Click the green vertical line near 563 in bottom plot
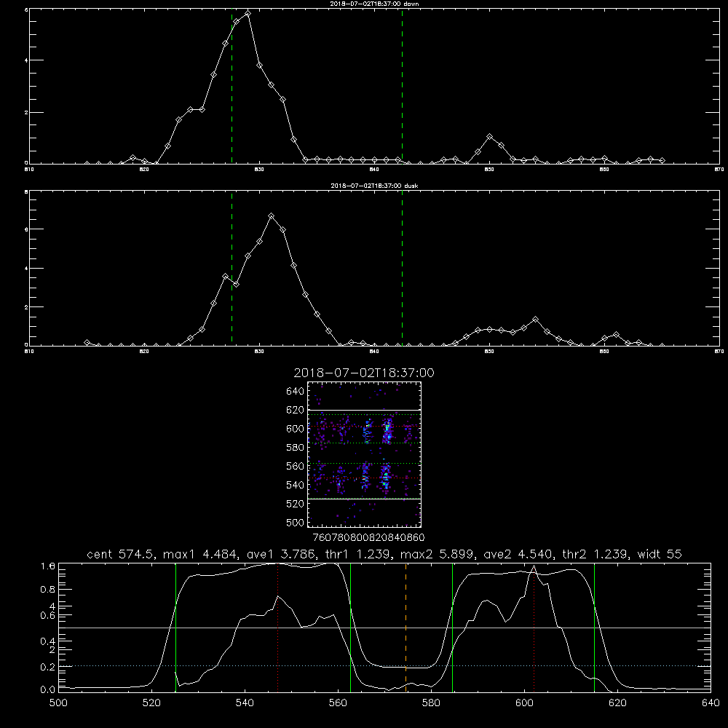 click(351, 628)
